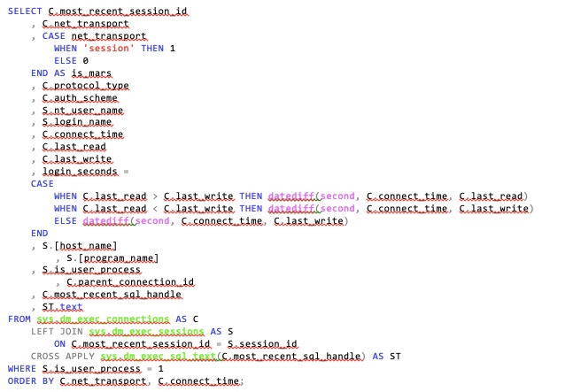Click S.[program_name] column
This screenshot has height=392, width=573.
pos(112,258)
